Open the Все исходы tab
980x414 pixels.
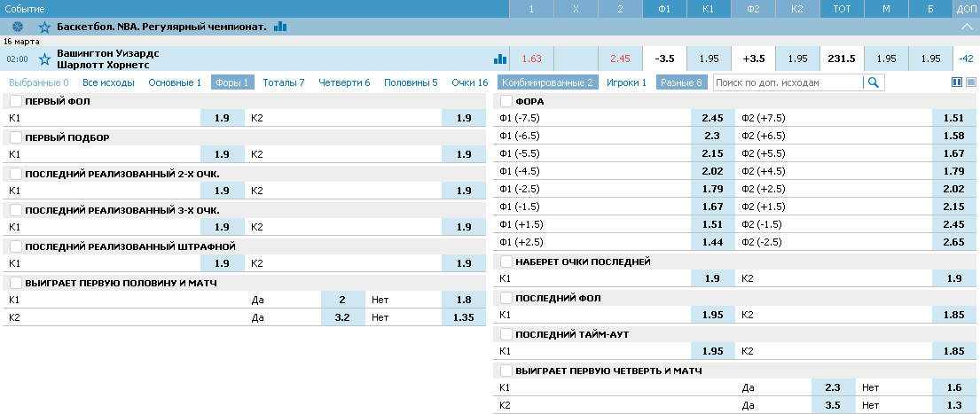point(109,82)
